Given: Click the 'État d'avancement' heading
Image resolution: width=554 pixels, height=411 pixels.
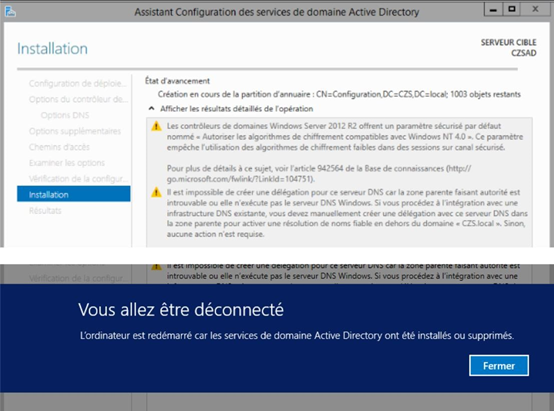Looking at the screenshot, I should pyautogui.click(x=177, y=81).
